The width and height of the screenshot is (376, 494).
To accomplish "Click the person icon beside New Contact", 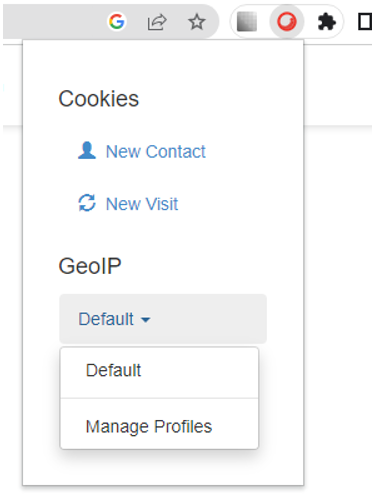I will coord(87,151).
